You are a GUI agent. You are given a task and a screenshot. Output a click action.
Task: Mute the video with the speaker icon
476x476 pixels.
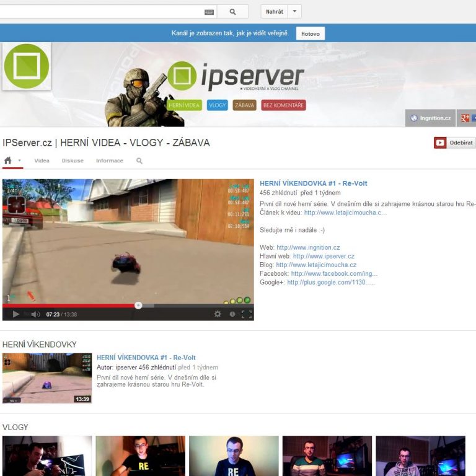tap(35, 314)
